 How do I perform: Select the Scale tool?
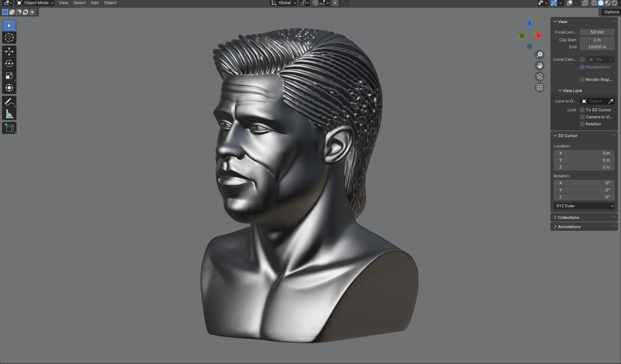pos(9,76)
